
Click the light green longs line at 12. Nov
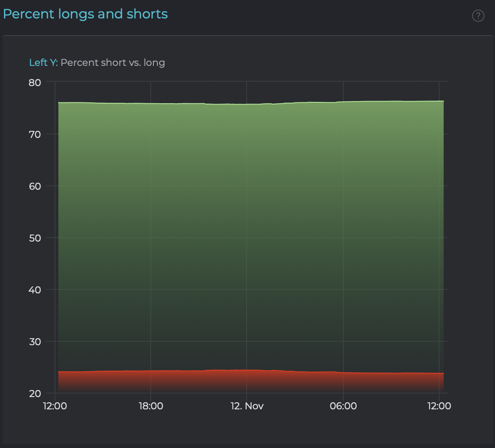pos(247,104)
